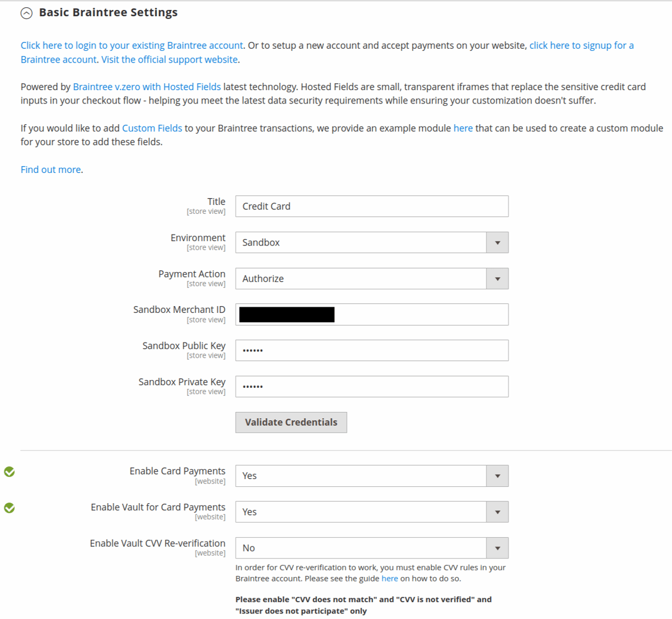Viewport: 672px width, 619px height.
Task: Open the CVV rules guide link labeled here
Action: [390, 578]
